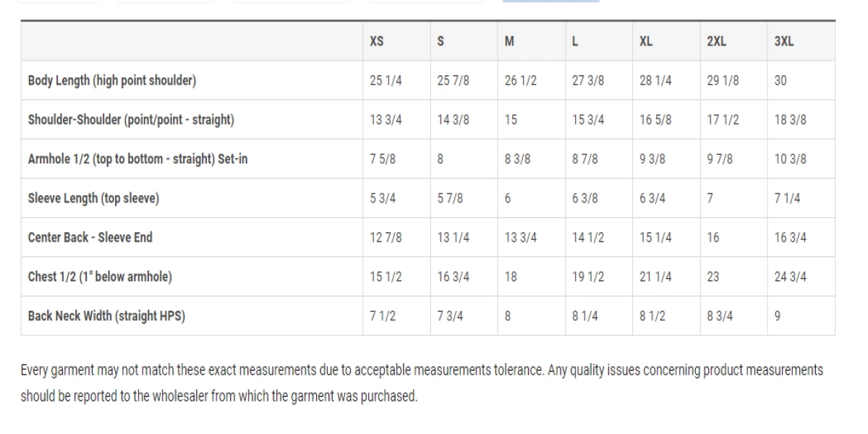The image size is (868, 434).
Task: Click Sleeve Length value for size M
Action: [x=508, y=198]
